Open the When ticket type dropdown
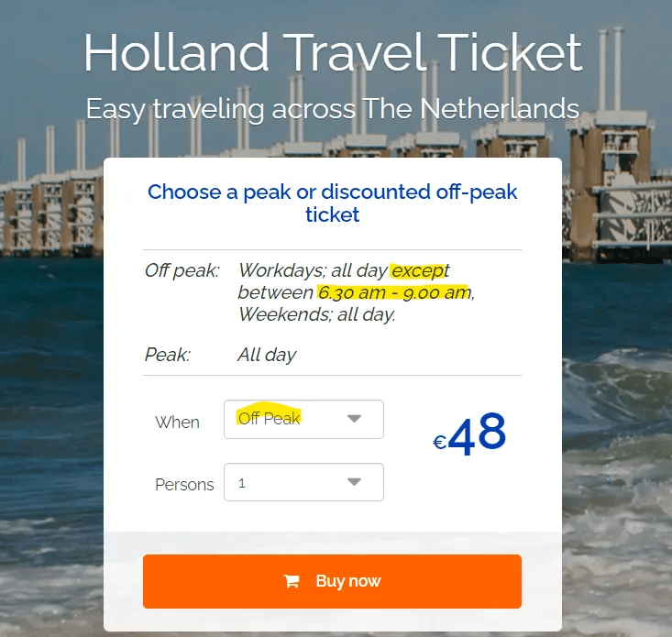Screen dimensions: 672x637 coord(303,419)
